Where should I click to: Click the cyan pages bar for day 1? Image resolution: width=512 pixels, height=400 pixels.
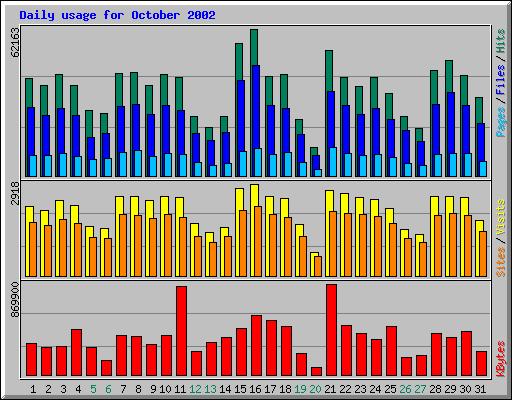[33, 166]
